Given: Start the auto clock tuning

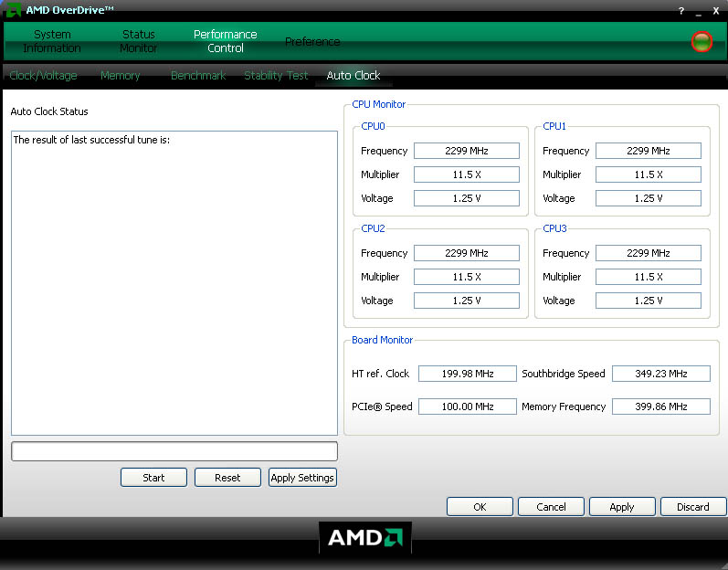Looking at the screenshot, I should coord(153,478).
